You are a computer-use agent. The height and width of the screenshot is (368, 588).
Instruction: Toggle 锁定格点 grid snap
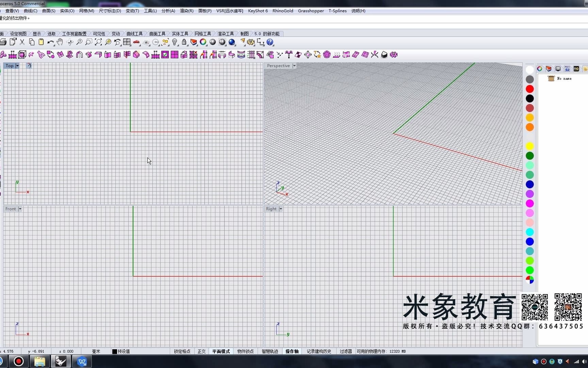tap(182, 351)
